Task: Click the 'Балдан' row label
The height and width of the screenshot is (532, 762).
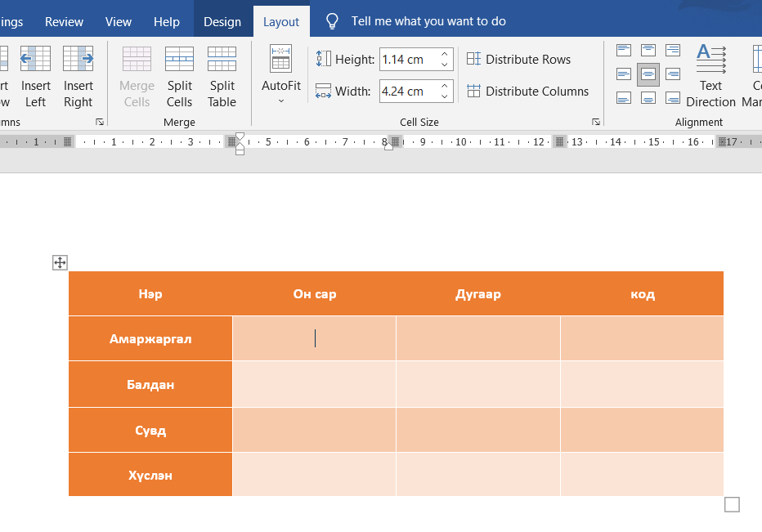Action: [150, 384]
